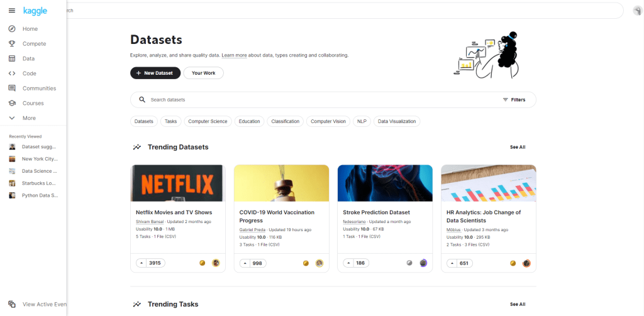The height and width of the screenshot is (316, 644).
Task: Select the NLP filter chip
Action: (362, 121)
